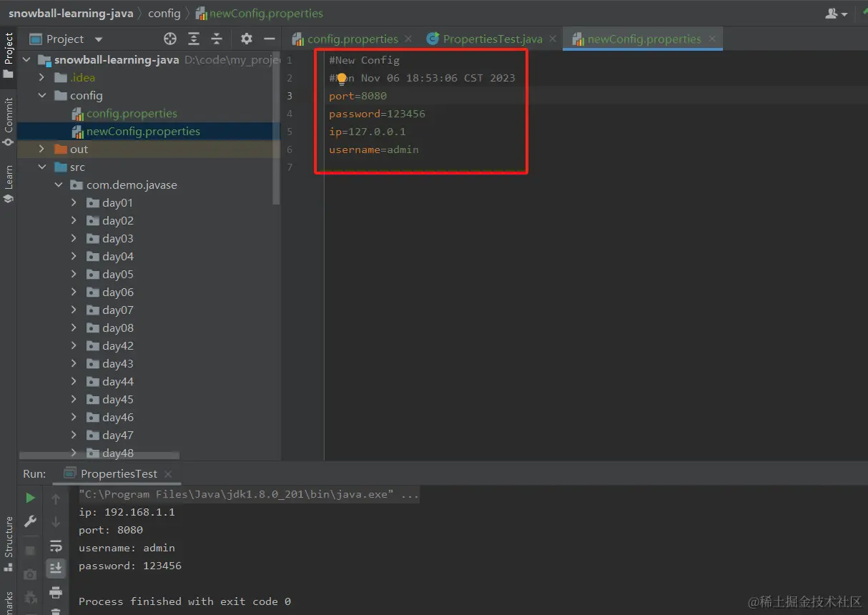
Task: Click the java.exe command line in console
Action: (249, 494)
